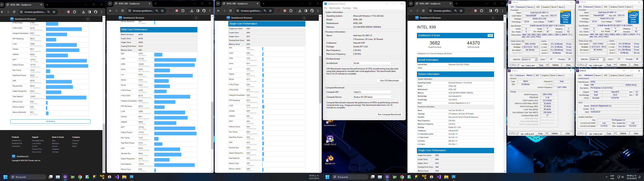Open notification center moon icon
The image size is (644, 181).
click(639, 177)
